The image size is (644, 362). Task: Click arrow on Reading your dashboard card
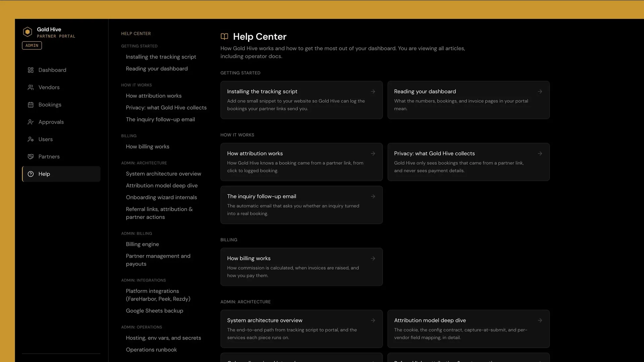pos(540,92)
